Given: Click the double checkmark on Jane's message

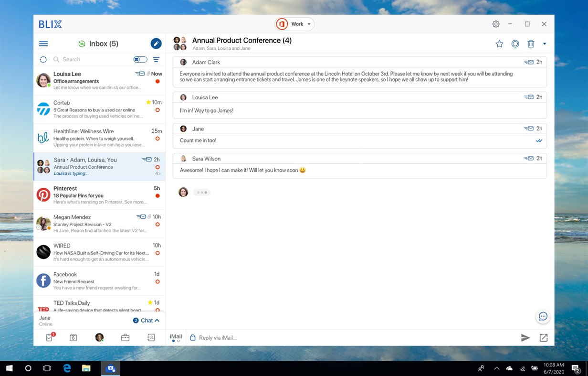Looking at the screenshot, I should point(539,141).
